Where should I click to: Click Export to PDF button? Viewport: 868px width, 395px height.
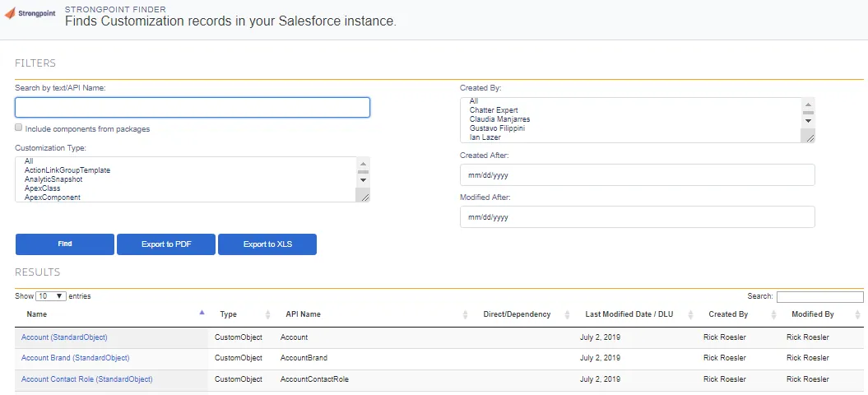(166, 244)
